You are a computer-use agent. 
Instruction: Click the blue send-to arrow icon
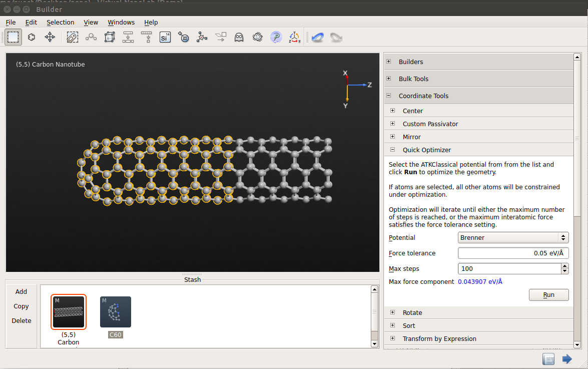pyautogui.click(x=567, y=359)
